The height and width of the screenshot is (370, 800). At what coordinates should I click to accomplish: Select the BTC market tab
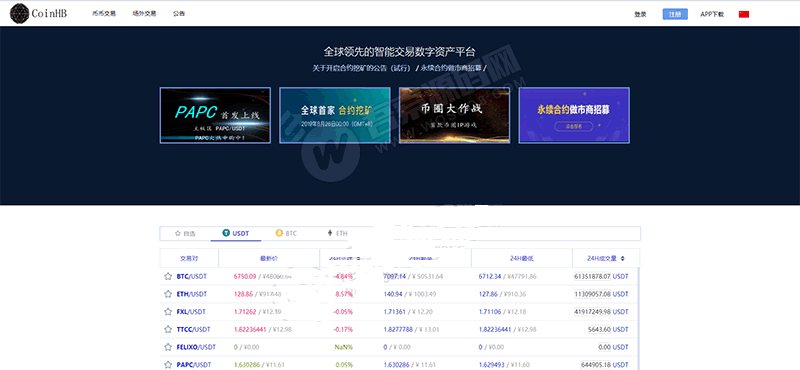[286, 233]
